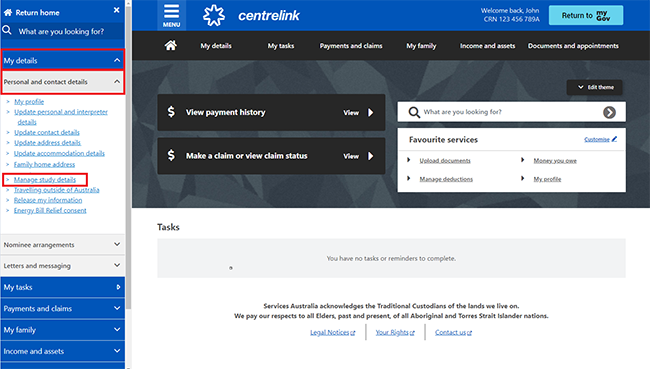Screen dimensions: 650x369
Task: Open Update contact details link
Action: (47, 132)
